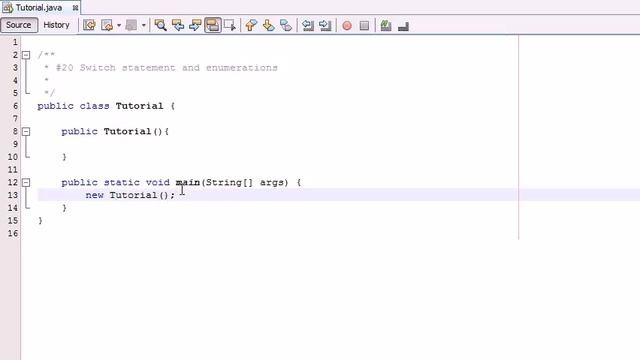This screenshot has height=360, width=640.
Task: Select the Tutorial.java file tab
Action: 40,7
